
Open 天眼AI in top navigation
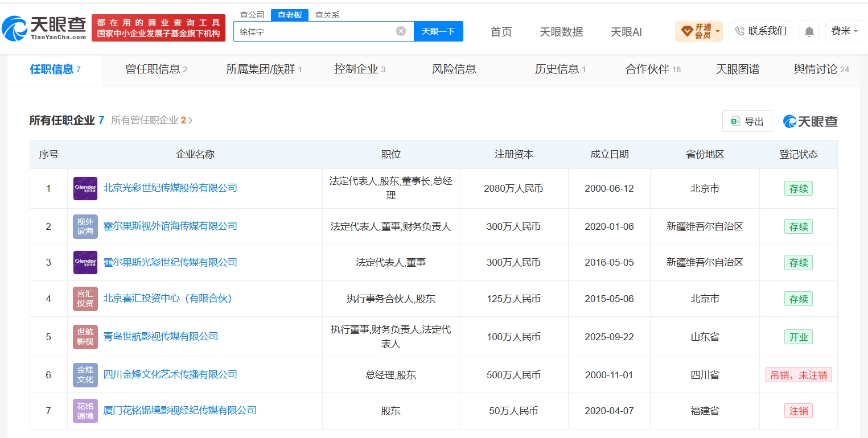pos(626,32)
